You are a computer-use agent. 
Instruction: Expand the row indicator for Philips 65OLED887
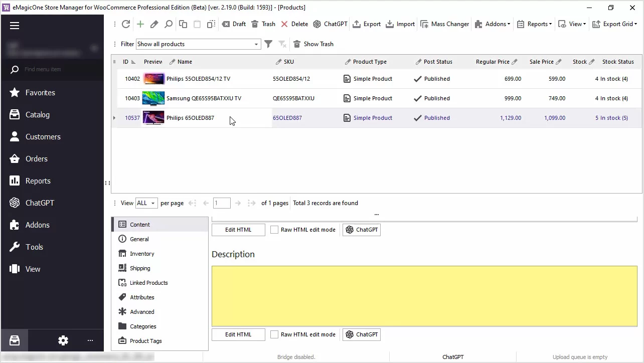click(114, 118)
